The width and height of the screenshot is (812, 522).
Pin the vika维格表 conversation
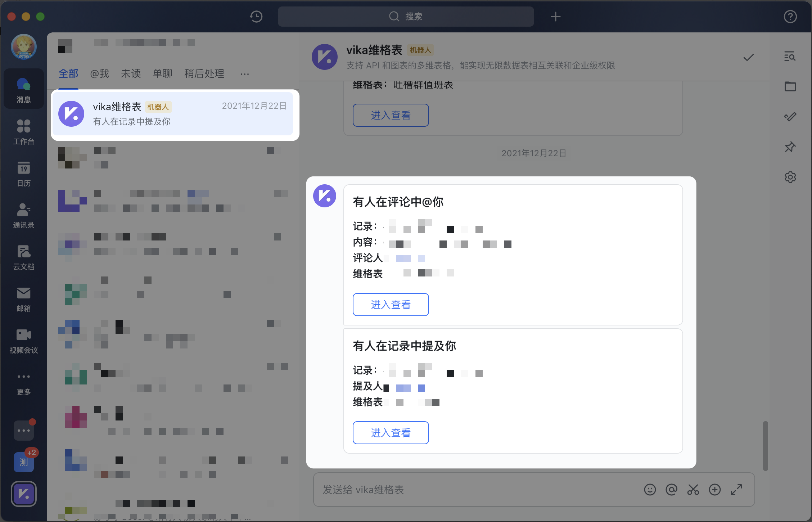(790, 147)
